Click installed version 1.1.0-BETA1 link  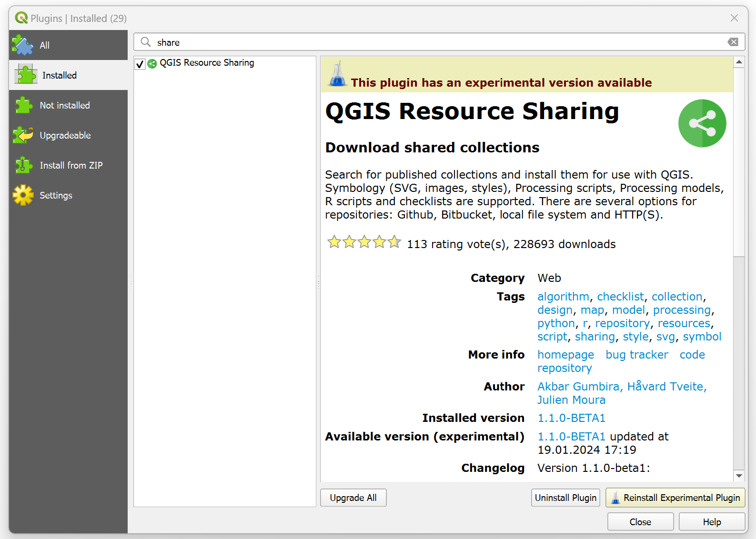tap(571, 418)
